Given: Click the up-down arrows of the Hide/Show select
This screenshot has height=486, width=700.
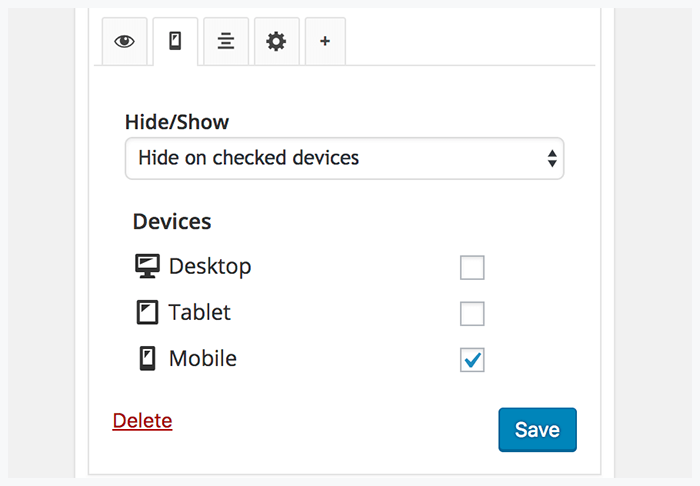Looking at the screenshot, I should click(552, 158).
